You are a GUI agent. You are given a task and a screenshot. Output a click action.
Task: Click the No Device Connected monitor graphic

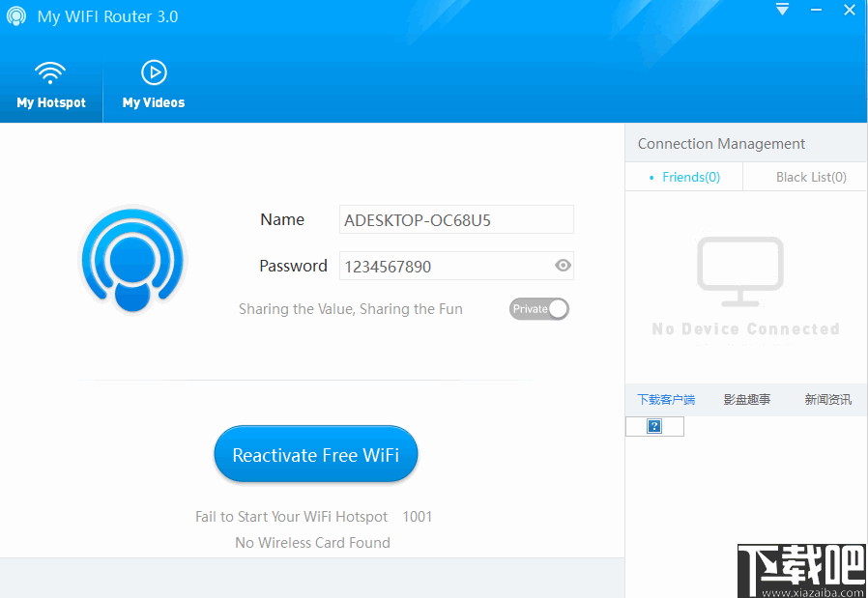[740, 271]
